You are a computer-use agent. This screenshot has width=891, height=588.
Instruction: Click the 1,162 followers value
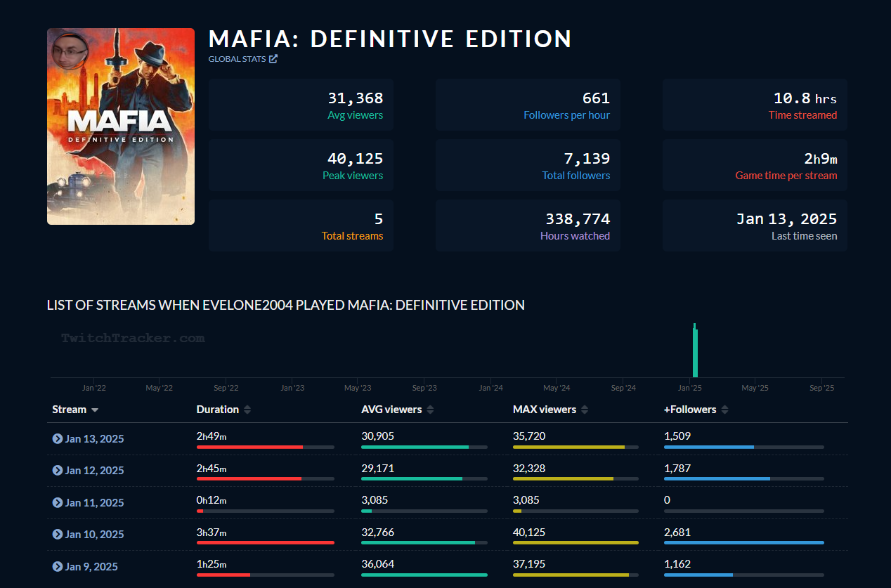[677, 563]
